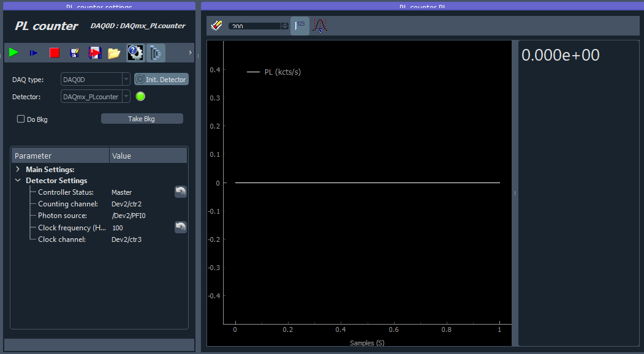
Task: Click the Clock frequency value field
Action: pyautogui.click(x=141, y=228)
